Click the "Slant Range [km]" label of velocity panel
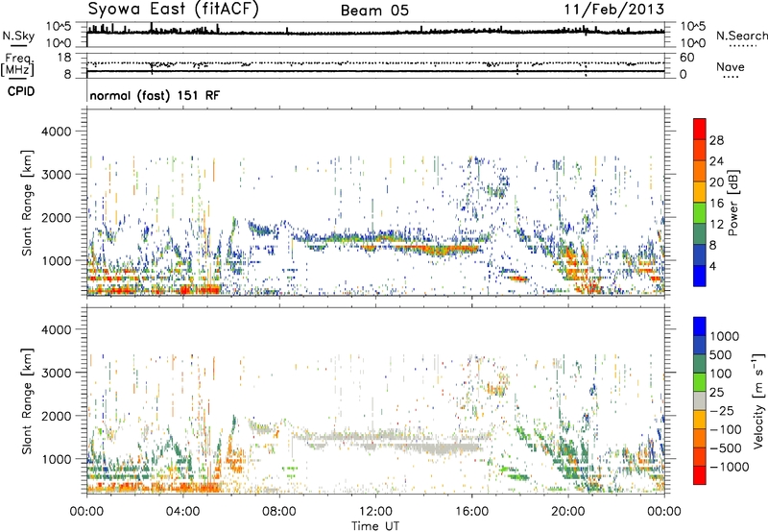Image resolution: width=768 pixels, height=532 pixels. click(x=27, y=401)
